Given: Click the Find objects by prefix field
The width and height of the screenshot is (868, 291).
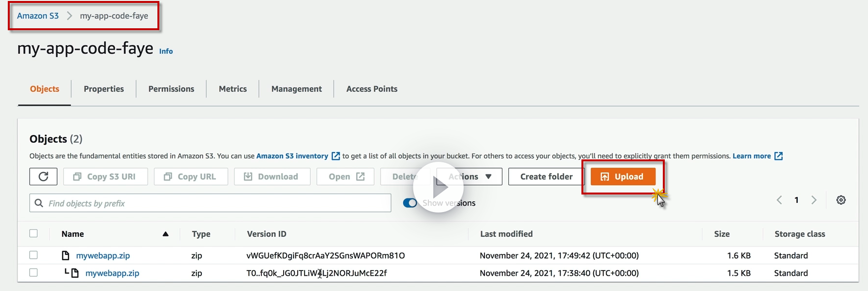Looking at the screenshot, I should 214,203.
